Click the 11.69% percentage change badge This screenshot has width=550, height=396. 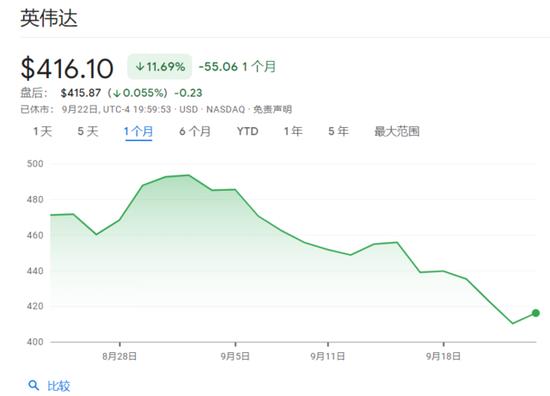(160, 67)
